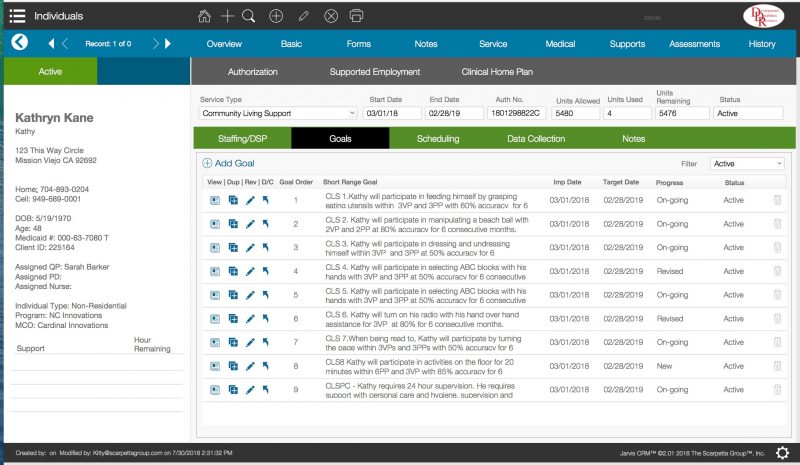Image resolution: width=800 pixels, height=465 pixels.
Task: Revise goal CLS 3 pencil icon
Action: click(x=250, y=248)
